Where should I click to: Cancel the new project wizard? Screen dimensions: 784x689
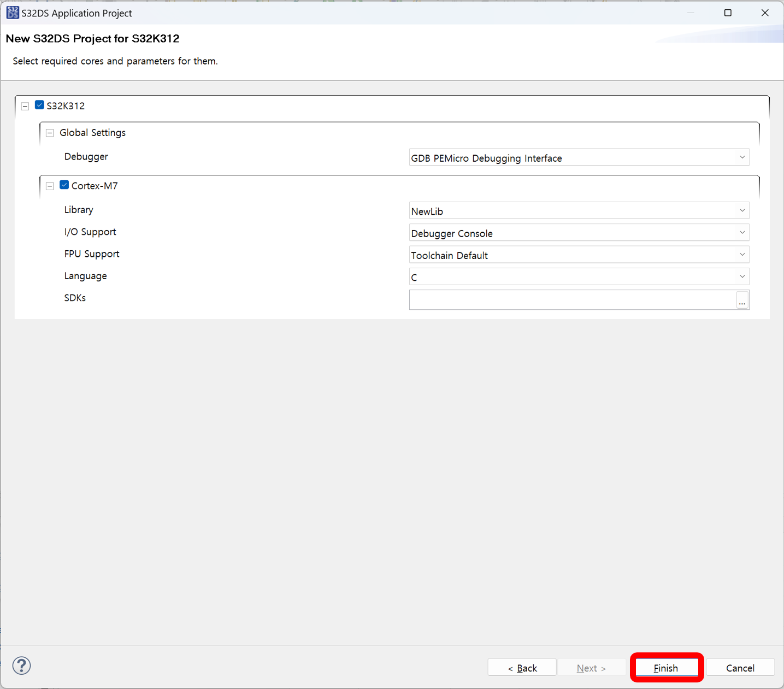coord(740,668)
